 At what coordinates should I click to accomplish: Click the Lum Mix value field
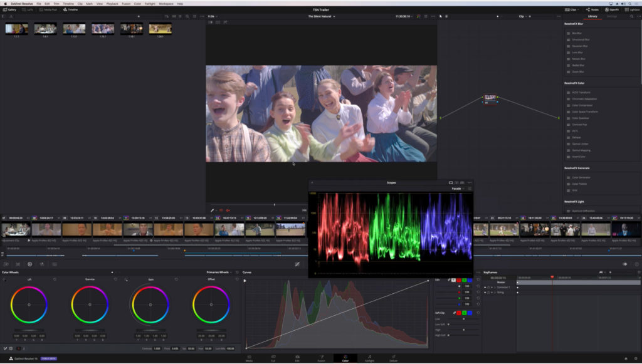231,348
